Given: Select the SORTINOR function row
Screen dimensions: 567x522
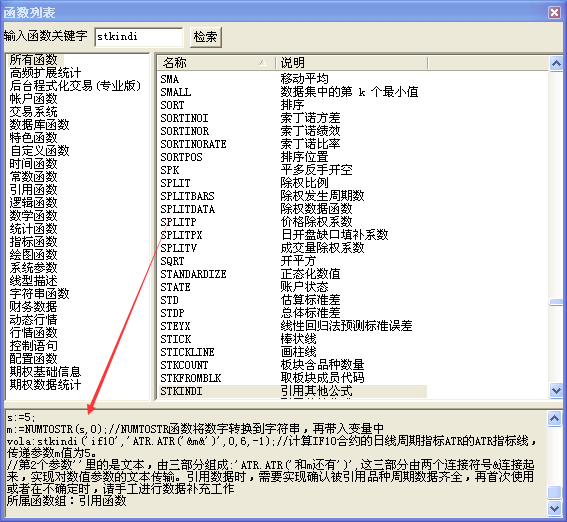Looking at the screenshot, I should click(x=293, y=131).
